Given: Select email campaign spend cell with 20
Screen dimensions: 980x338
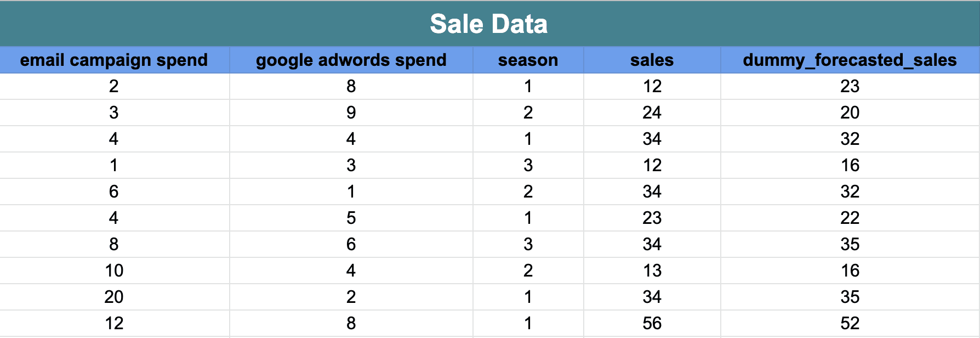Looking at the screenshot, I should [x=114, y=297].
